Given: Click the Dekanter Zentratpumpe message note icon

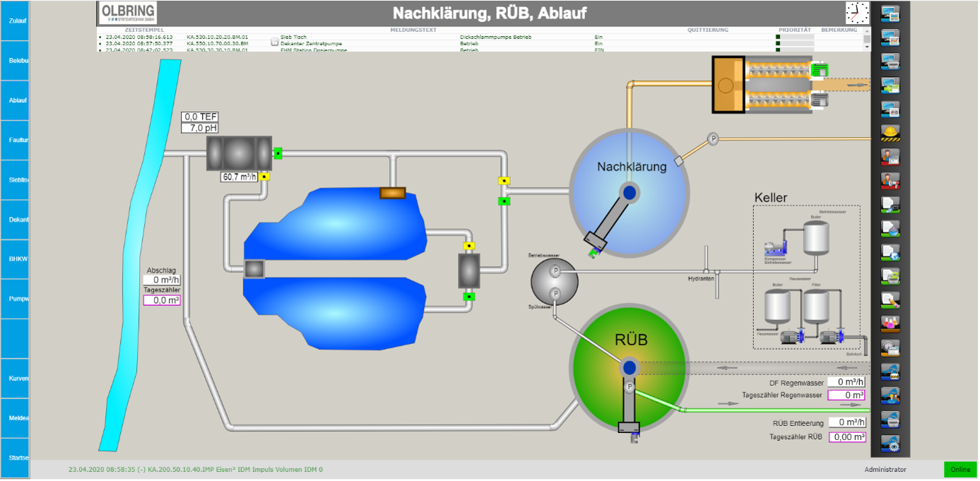Looking at the screenshot, I should [x=275, y=43].
